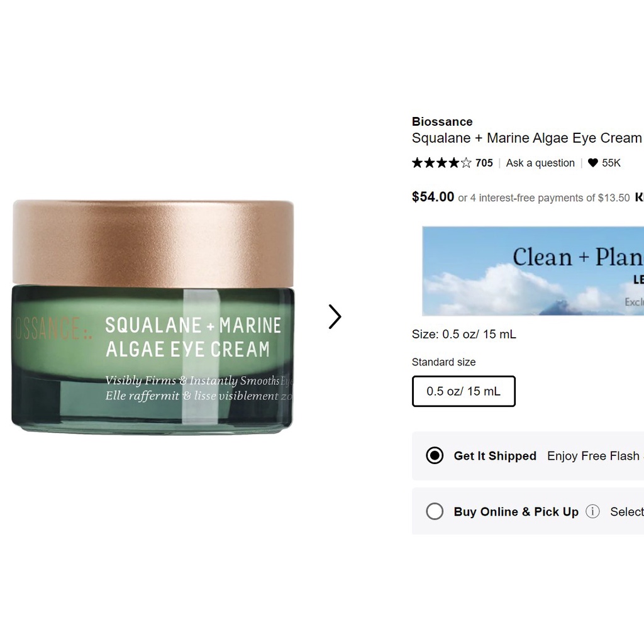Click the $54.00 price
This screenshot has height=644, width=644.
pyautogui.click(x=433, y=197)
